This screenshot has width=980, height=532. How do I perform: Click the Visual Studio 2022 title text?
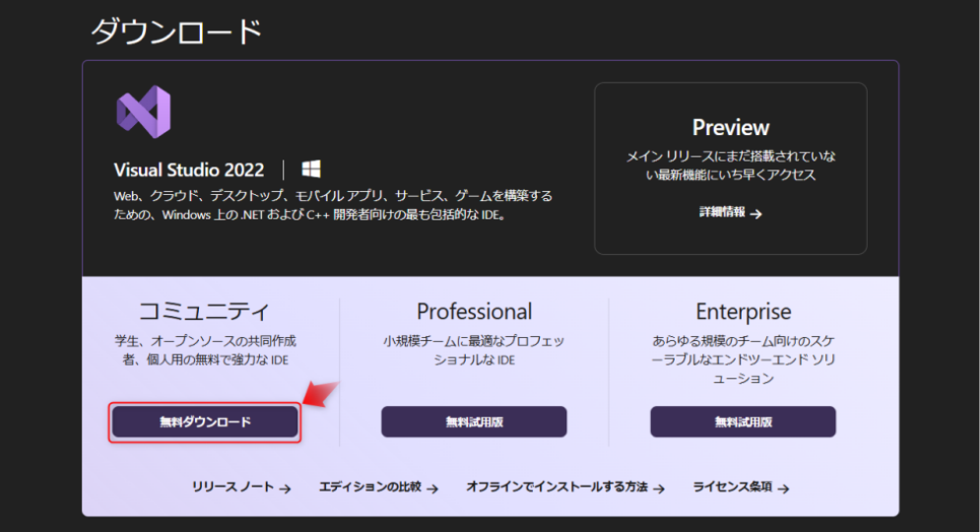(x=189, y=169)
